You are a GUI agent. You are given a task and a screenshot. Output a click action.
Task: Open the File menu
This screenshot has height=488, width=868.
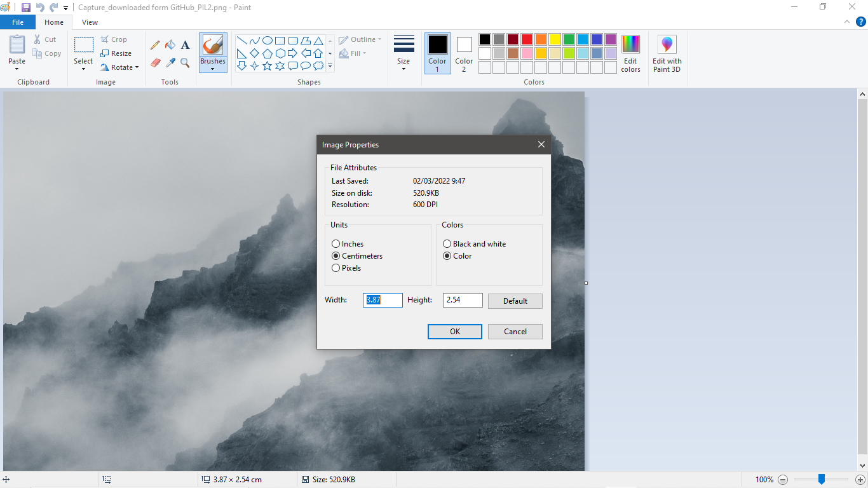click(x=18, y=22)
